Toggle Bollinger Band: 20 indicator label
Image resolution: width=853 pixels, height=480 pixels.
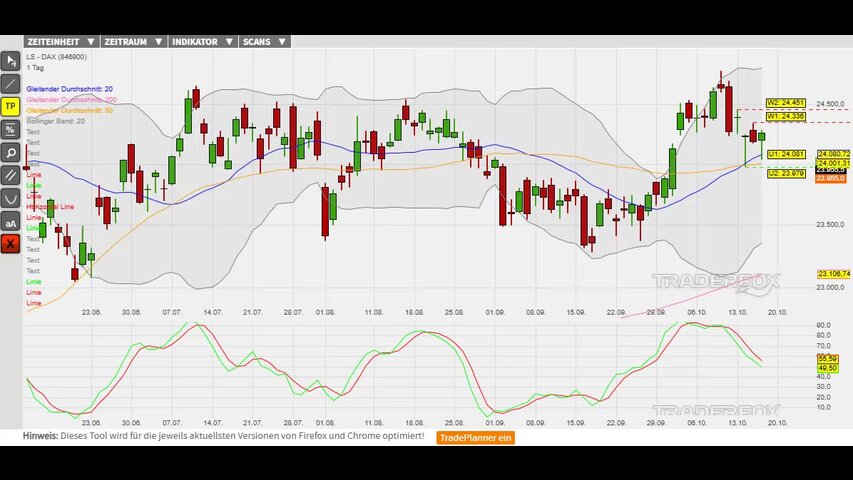55,120
